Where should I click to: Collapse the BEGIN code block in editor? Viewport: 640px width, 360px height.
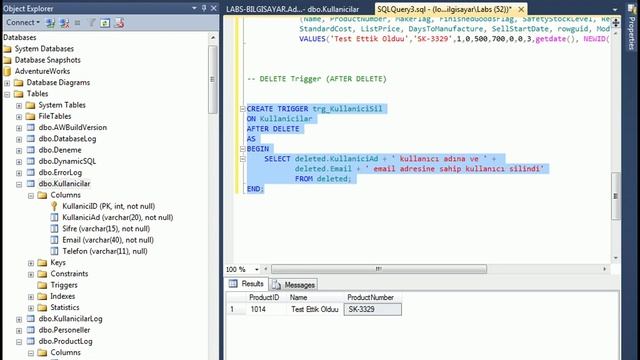[x=242, y=149]
